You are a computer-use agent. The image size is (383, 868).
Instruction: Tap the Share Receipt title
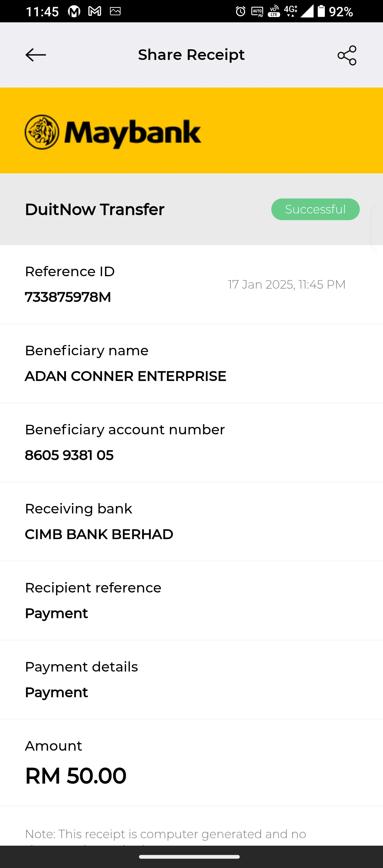[191, 55]
